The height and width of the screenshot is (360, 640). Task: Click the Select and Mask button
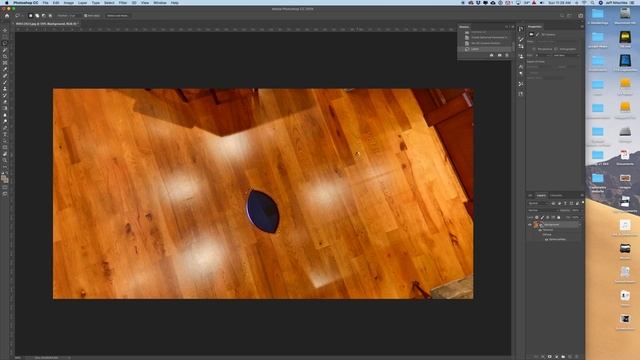click(x=118, y=16)
